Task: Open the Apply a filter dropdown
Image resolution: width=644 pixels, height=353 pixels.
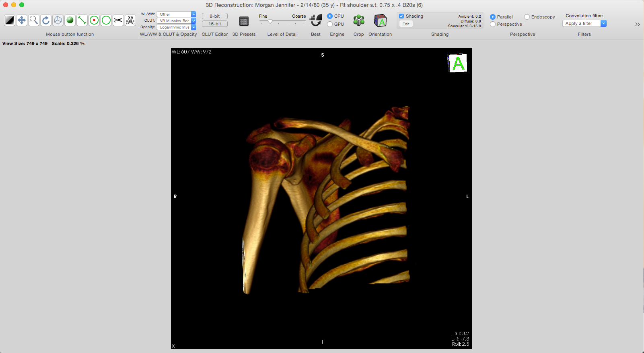Action: 584,23
